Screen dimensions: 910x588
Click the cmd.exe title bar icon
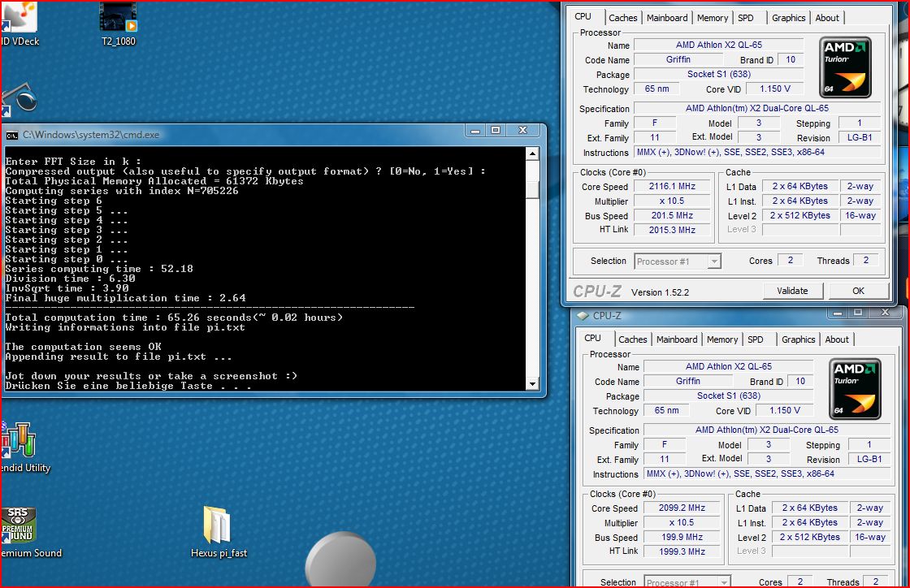pyautogui.click(x=11, y=135)
